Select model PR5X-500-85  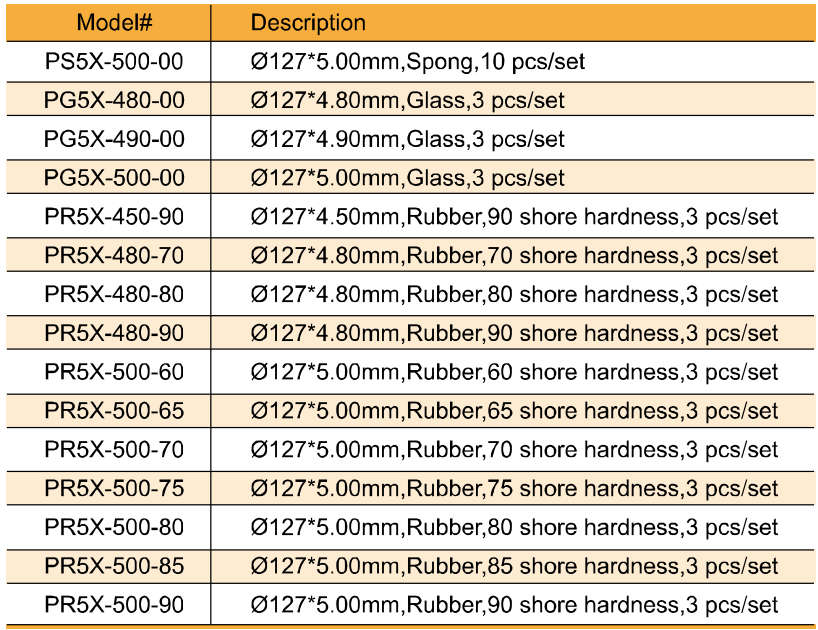tap(114, 566)
